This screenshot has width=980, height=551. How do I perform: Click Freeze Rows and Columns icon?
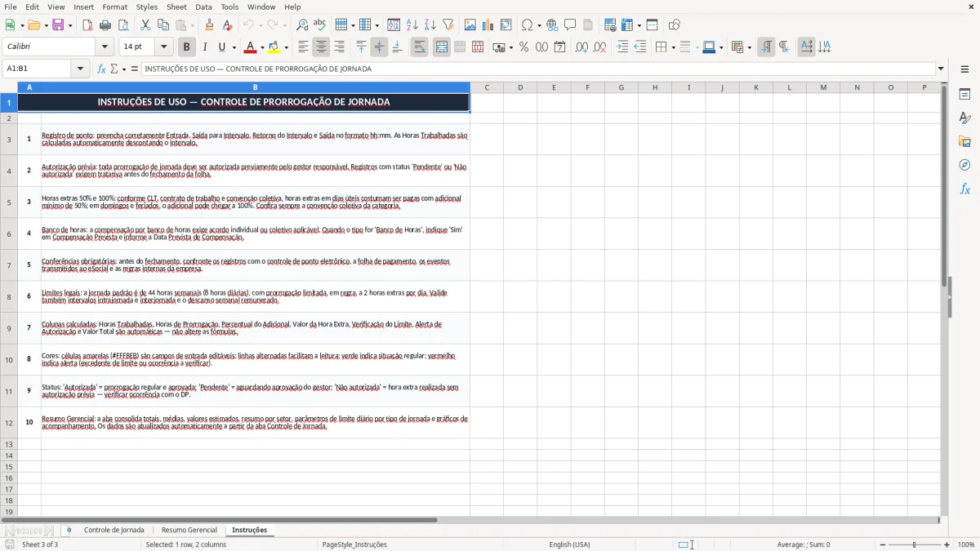[x=627, y=25]
